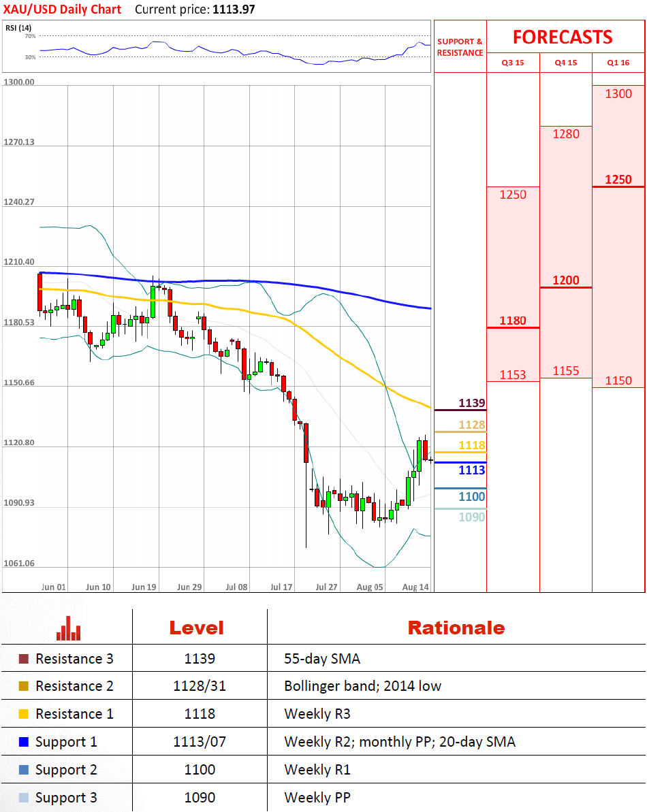
Task: Select the Resistance 2 row label
Action: coord(74,686)
